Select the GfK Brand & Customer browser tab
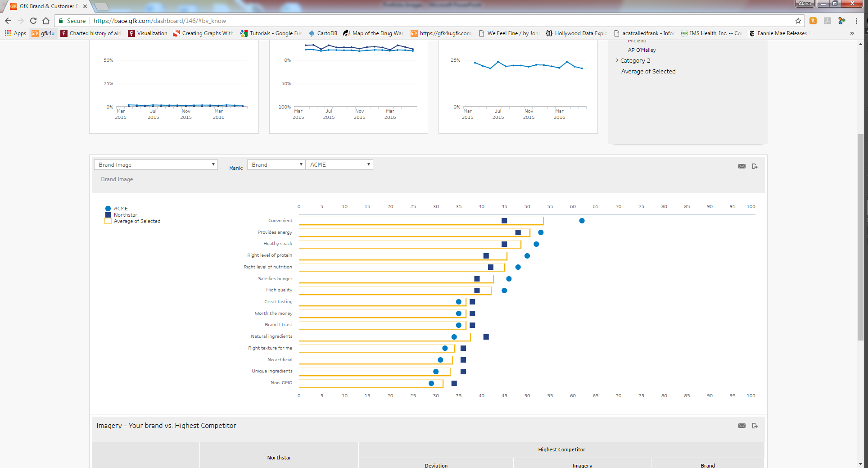The height and width of the screenshot is (468, 868). tap(47, 6)
